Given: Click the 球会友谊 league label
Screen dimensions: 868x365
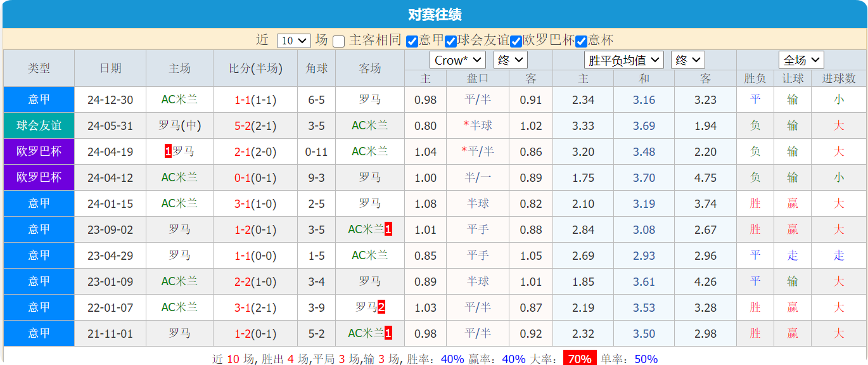Looking at the screenshot, I should click(39, 125).
